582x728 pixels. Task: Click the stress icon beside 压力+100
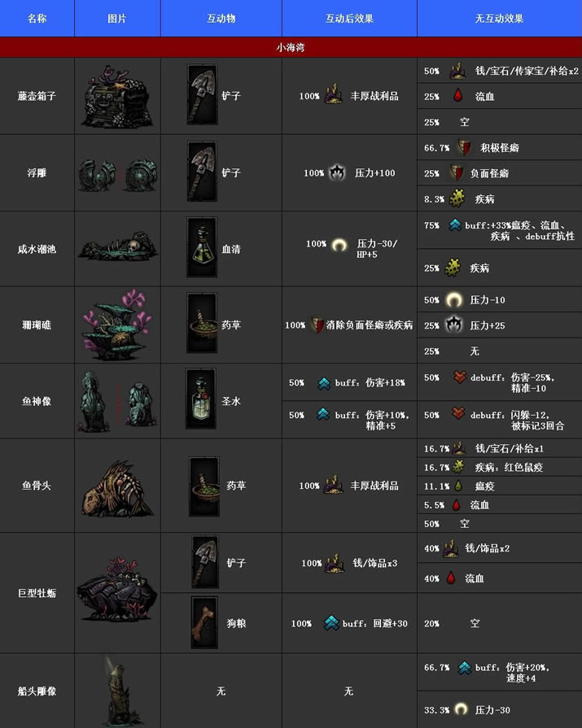coord(337,172)
